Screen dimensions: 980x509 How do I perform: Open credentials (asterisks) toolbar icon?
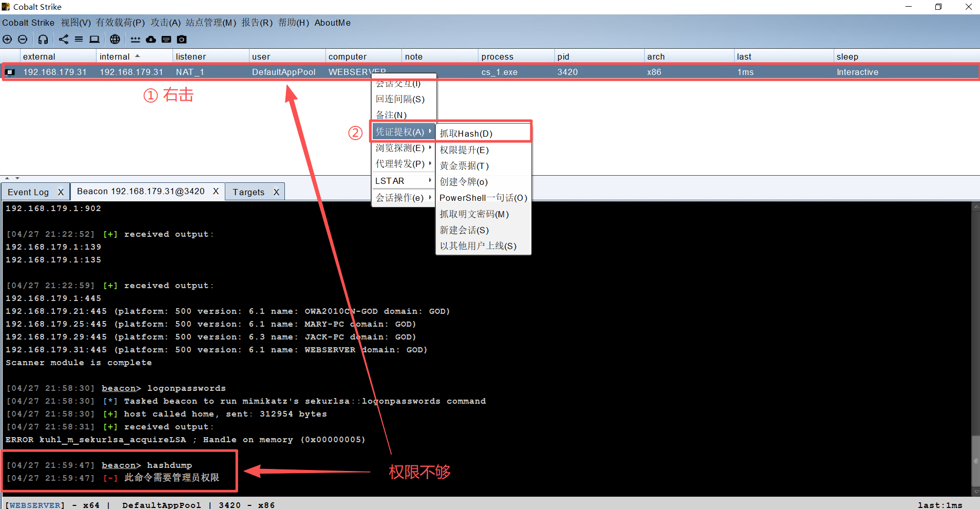click(136, 40)
